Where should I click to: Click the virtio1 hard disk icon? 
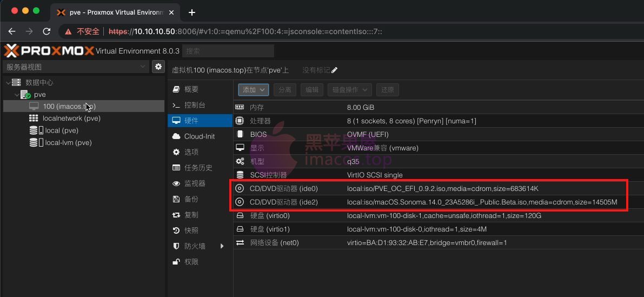(240, 229)
